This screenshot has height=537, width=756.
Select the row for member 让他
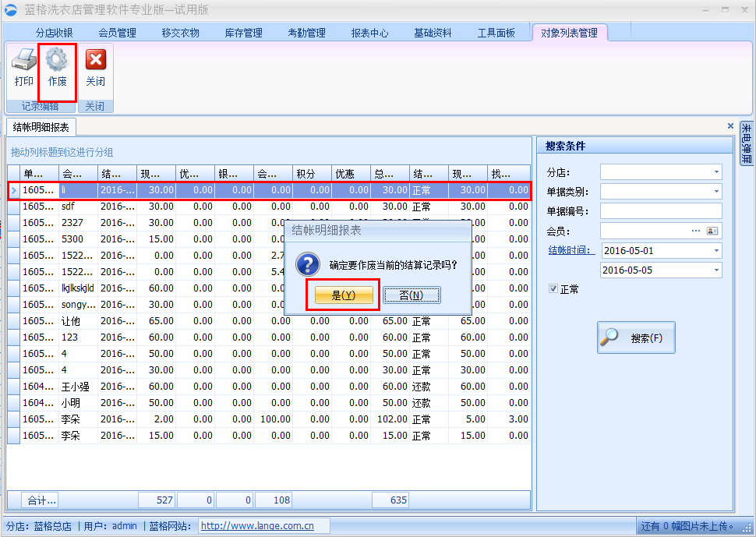[x=269, y=321]
